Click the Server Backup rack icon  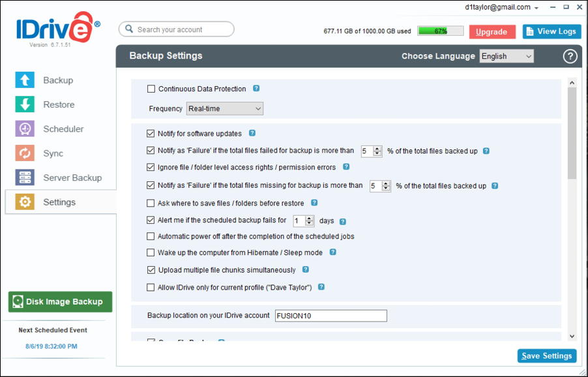tap(25, 177)
